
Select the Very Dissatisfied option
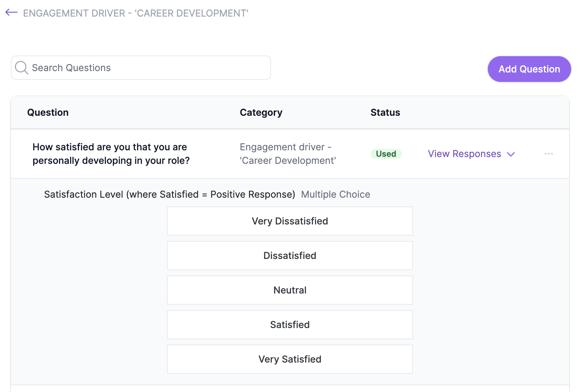[290, 221]
